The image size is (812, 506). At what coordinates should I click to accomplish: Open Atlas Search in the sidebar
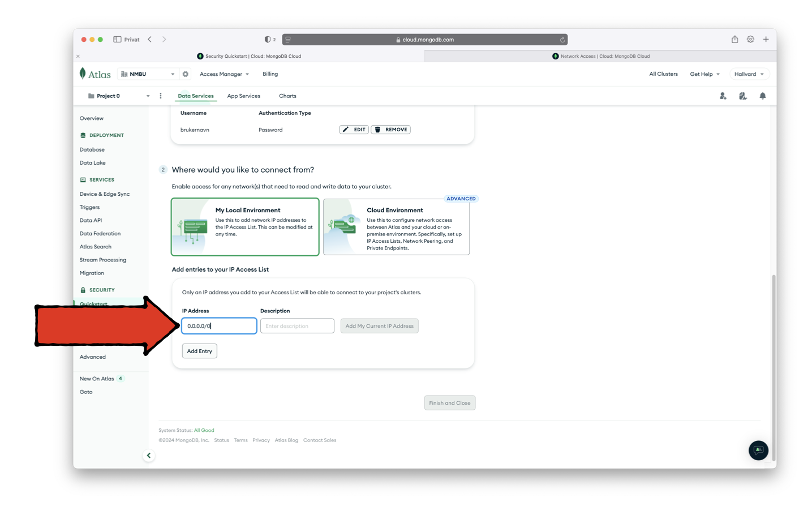tap(96, 247)
